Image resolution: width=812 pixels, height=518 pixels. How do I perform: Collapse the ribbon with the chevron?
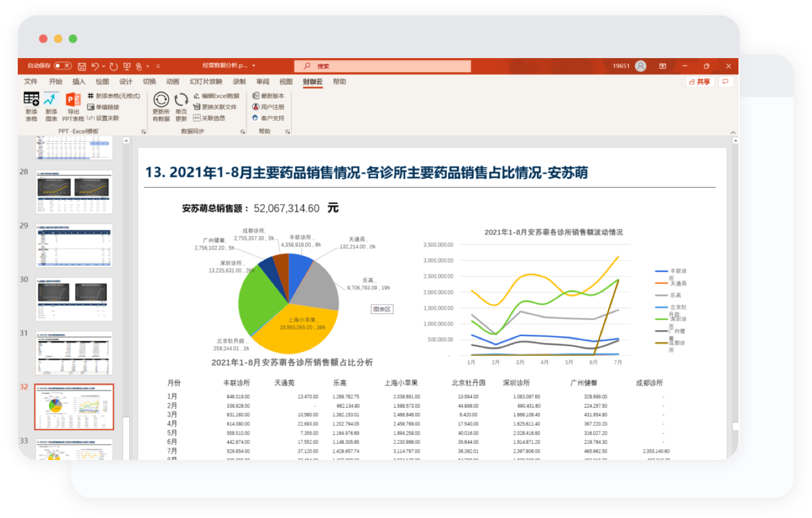[x=733, y=132]
